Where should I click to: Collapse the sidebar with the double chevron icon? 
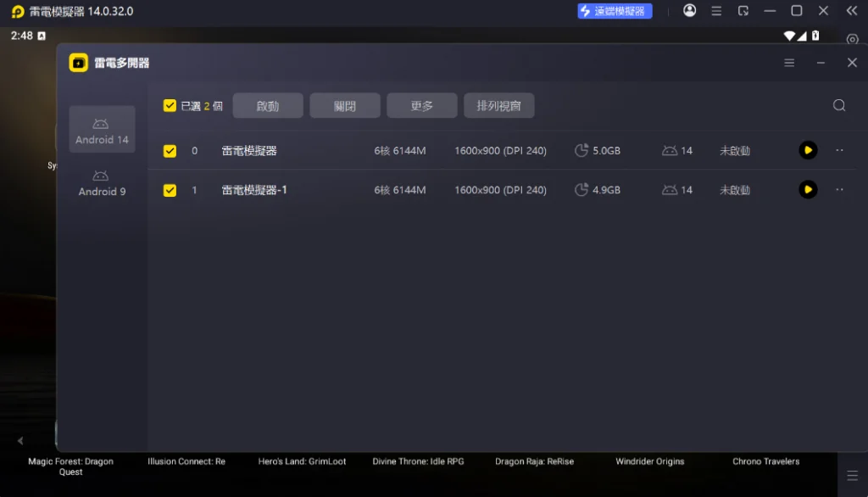[x=851, y=11]
